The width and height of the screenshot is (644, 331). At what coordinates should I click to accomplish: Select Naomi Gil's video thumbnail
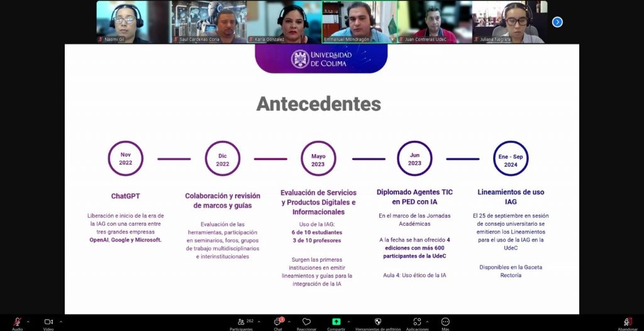(x=133, y=22)
